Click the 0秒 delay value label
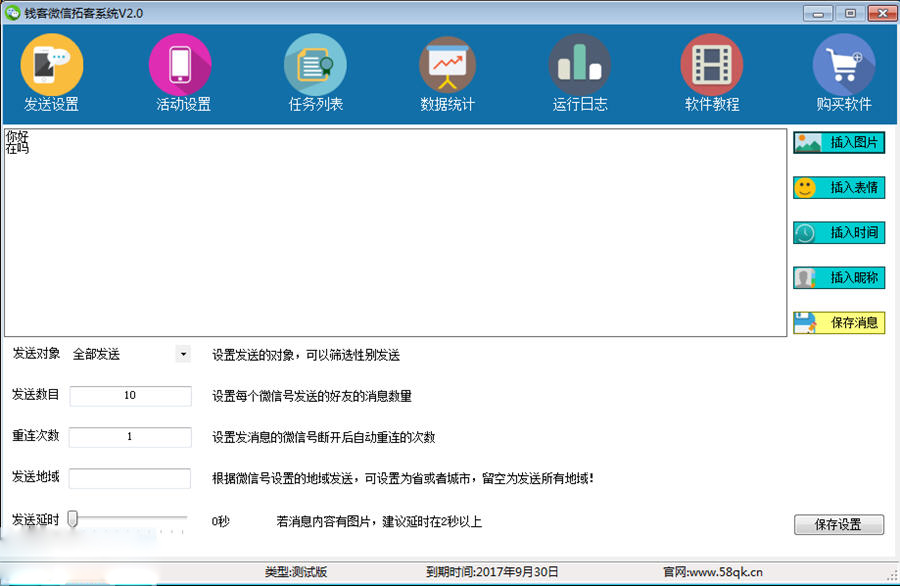The image size is (900, 586). click(x=220, y=521)
